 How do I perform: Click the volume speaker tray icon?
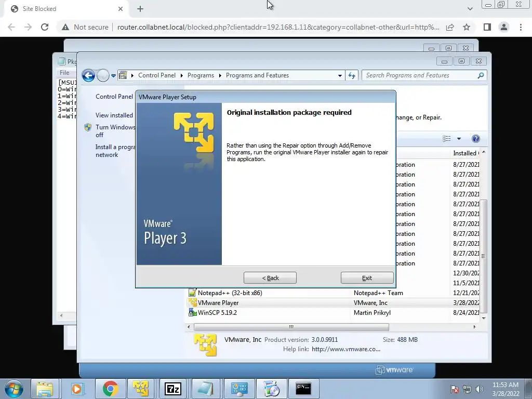(479, 389)
